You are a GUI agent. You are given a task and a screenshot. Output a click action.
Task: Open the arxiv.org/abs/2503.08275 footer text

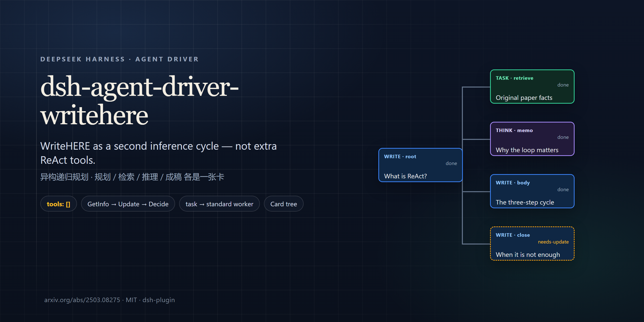pyautogui.click(x=82, y=300)
